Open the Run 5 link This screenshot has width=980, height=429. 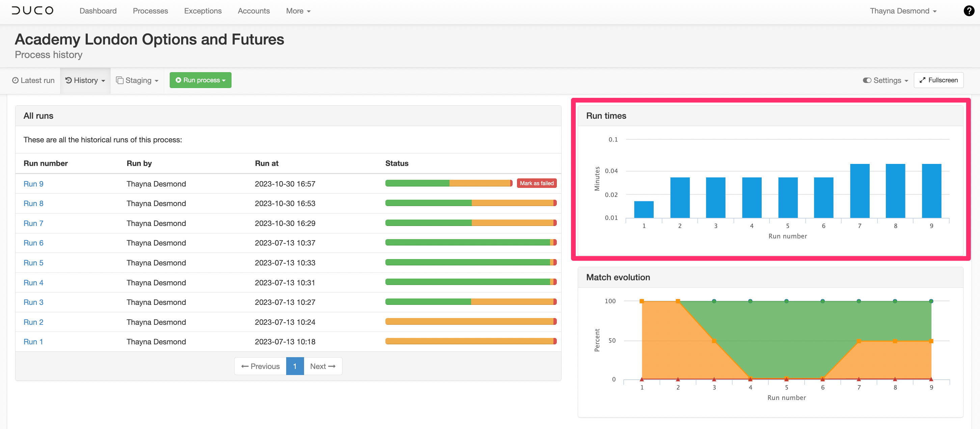coord(33,262)
